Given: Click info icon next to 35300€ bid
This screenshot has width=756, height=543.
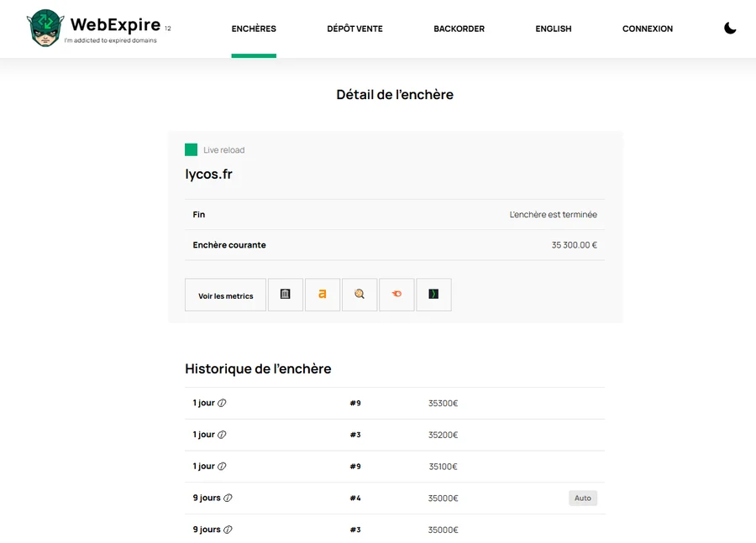Looking at the screenshot, I should [x=222, y=403].
